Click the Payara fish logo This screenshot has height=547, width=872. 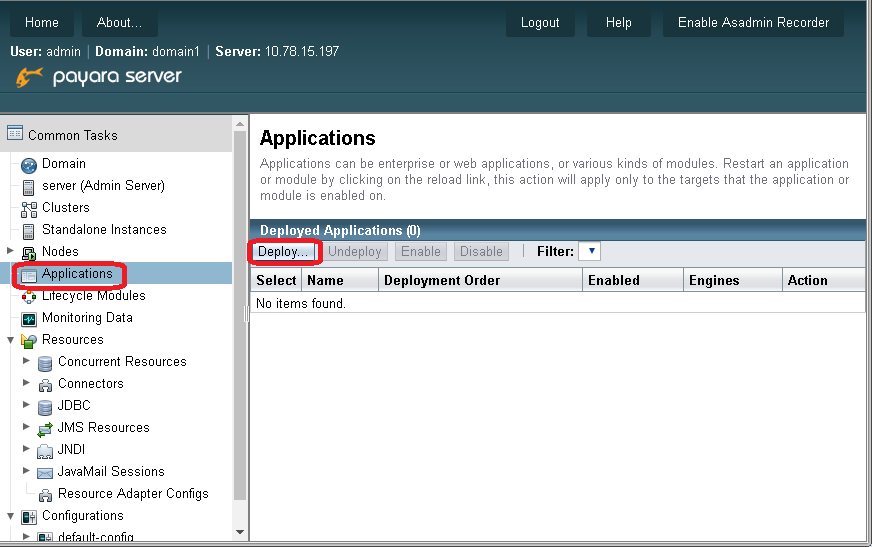coord(29,77)
